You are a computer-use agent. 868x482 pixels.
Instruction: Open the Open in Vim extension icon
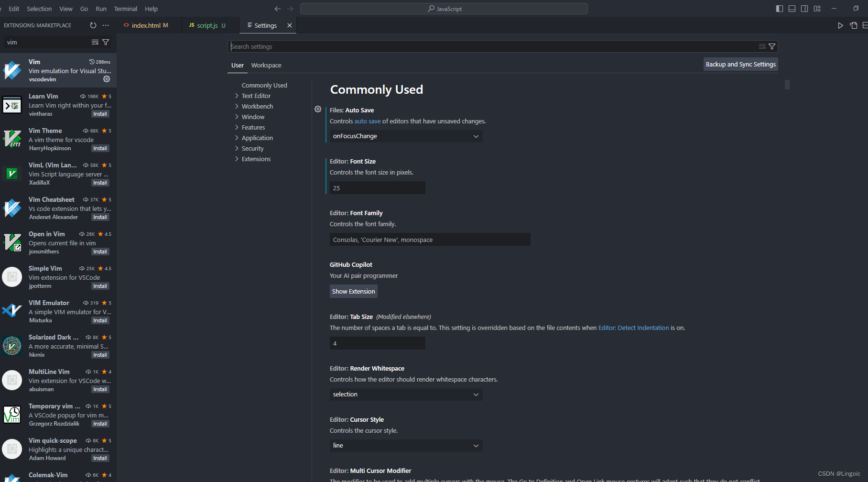click(x=12, y=242)
